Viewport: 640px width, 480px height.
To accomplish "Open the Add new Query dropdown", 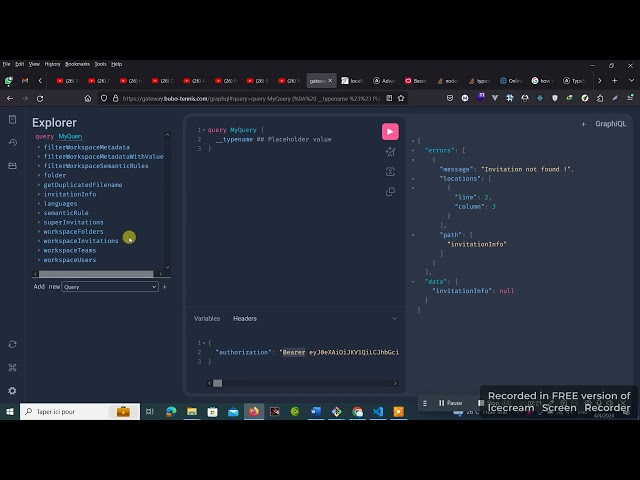I will (110, 287).
